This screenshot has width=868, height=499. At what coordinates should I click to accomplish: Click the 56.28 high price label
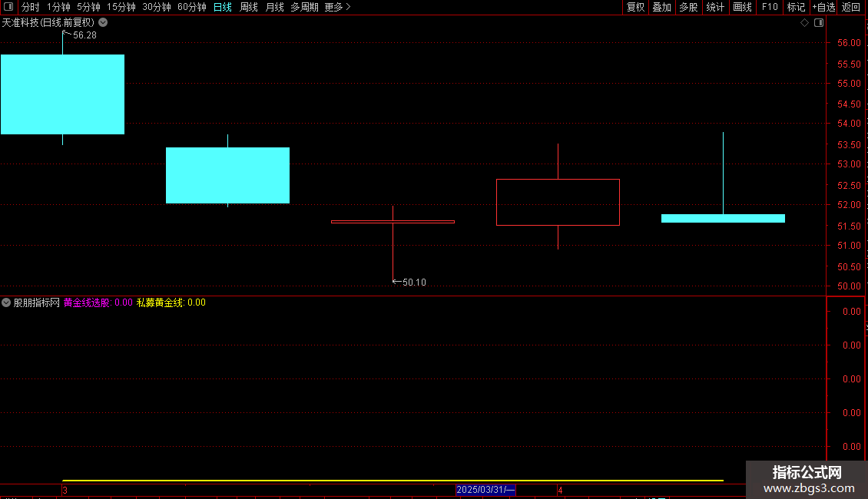pyautogui.click(x=84, y=35)
